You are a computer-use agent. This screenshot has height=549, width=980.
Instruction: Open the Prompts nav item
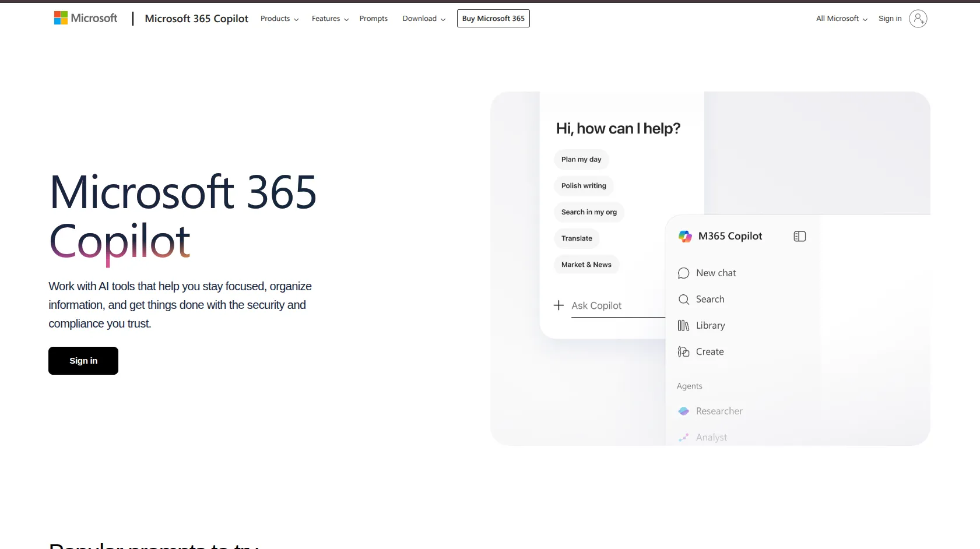coord(374,19)
